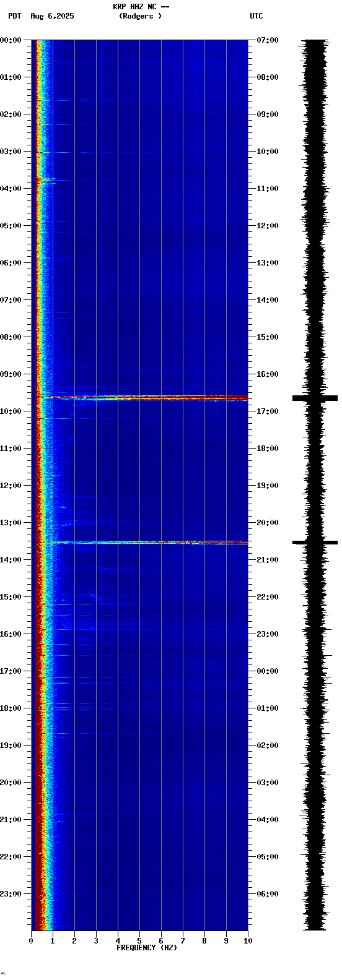The image size is (342, 980).
Task: Click the '12:00' PDT time label on left
Action: coord(11,486)
